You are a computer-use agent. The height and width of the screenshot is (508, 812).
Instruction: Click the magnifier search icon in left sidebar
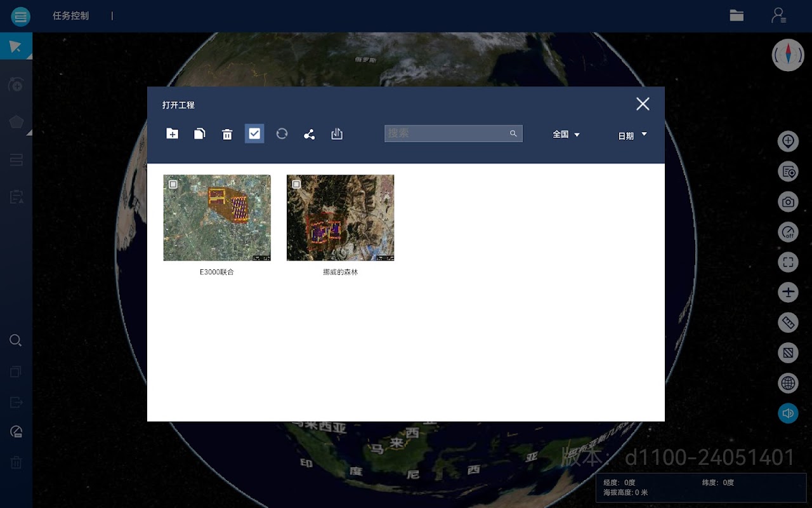tap(16, 340)
